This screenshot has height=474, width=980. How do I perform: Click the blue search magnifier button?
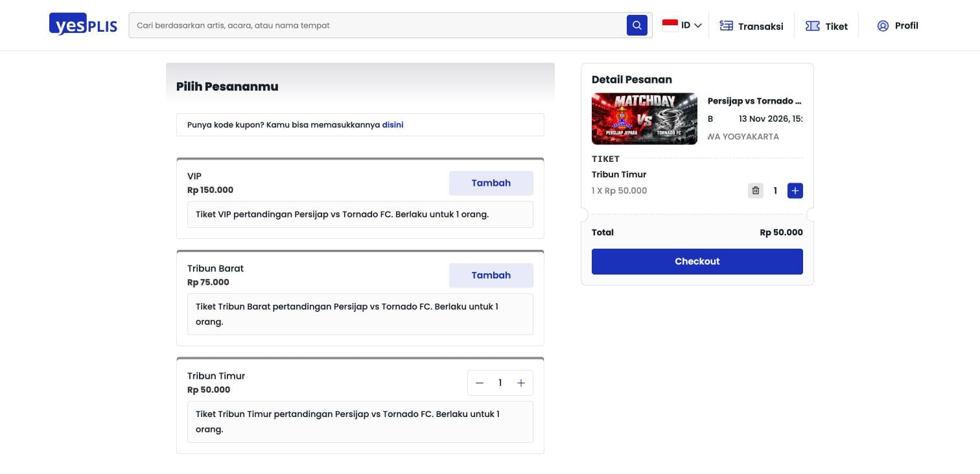637,25
